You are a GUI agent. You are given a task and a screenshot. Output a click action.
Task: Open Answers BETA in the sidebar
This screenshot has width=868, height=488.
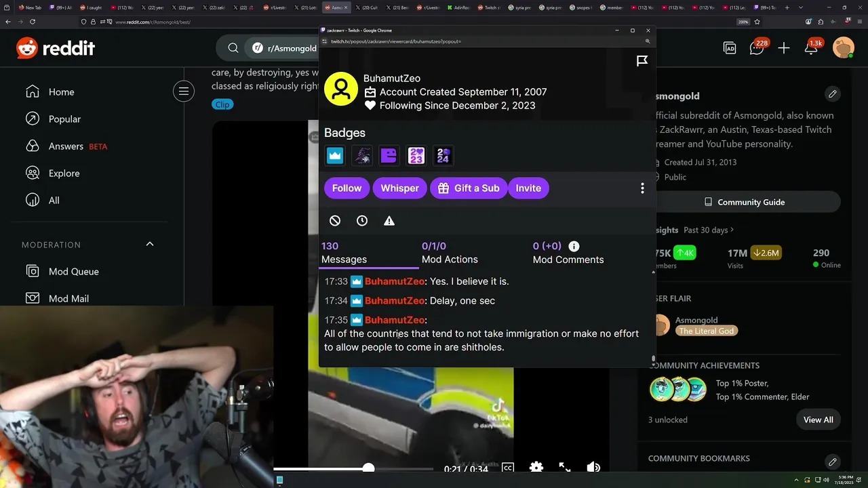66,146
